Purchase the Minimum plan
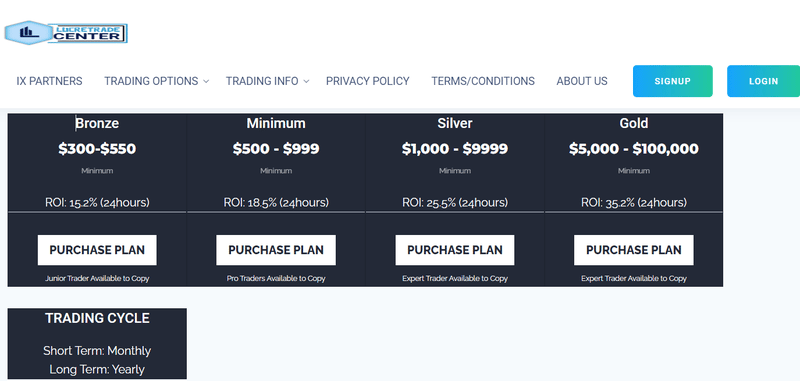This screenshot has width=800, height=381. click(x=276, y=250)
